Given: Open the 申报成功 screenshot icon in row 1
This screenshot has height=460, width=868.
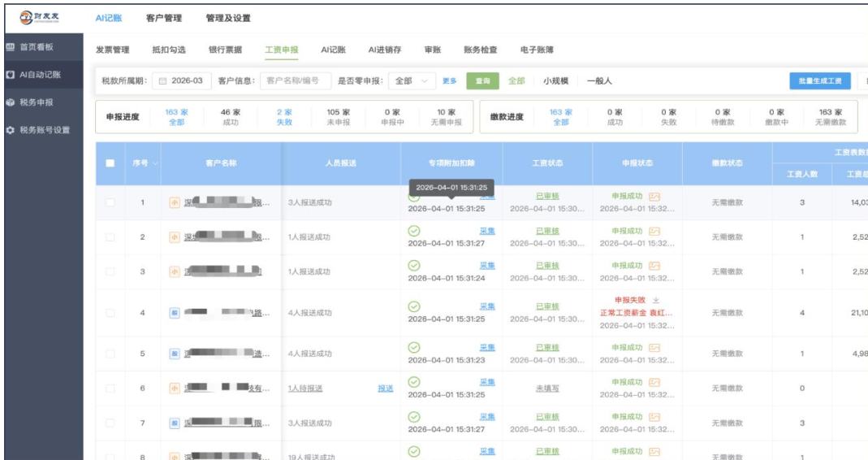Looking at the screenshot, I should (x=654, y=196).
